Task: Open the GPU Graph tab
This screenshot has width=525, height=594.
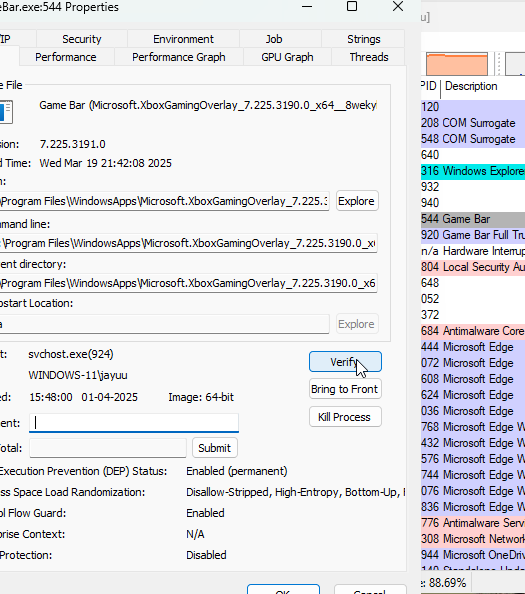Action: [x=287, y=57]
